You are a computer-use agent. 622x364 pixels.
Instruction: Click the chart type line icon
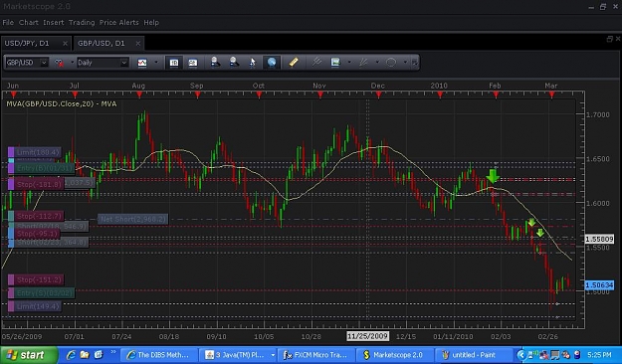point(142,63)
